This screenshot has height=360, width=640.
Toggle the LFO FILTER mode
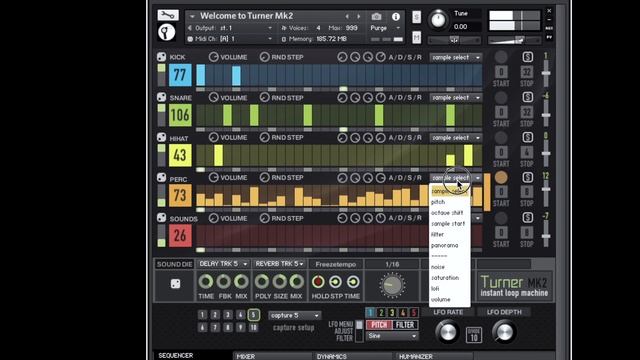[x=405, y=325]
